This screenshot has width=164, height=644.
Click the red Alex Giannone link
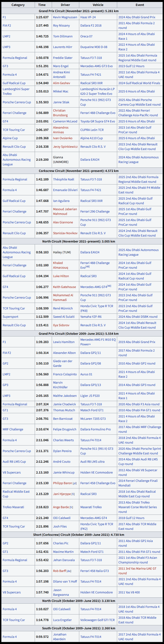(x=63, y=222)
